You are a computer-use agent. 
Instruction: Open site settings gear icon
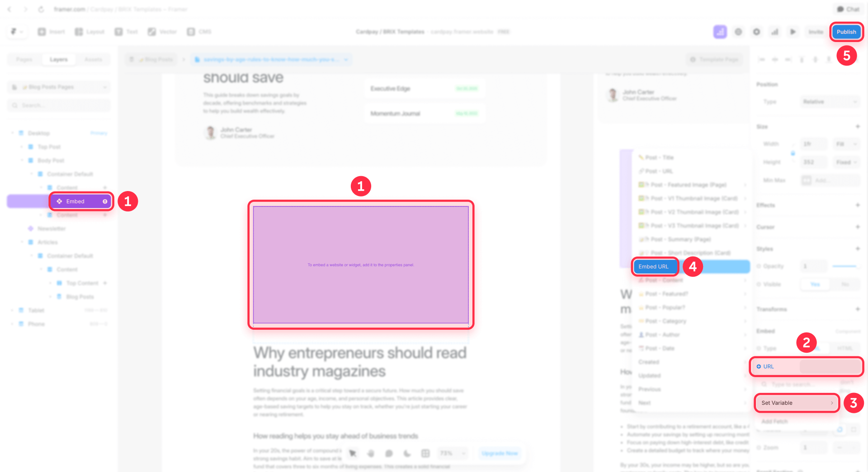click(756, 32)
